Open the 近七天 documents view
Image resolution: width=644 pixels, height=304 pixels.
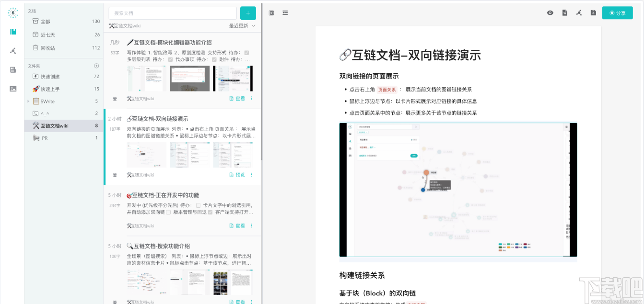tap(47, 34)
